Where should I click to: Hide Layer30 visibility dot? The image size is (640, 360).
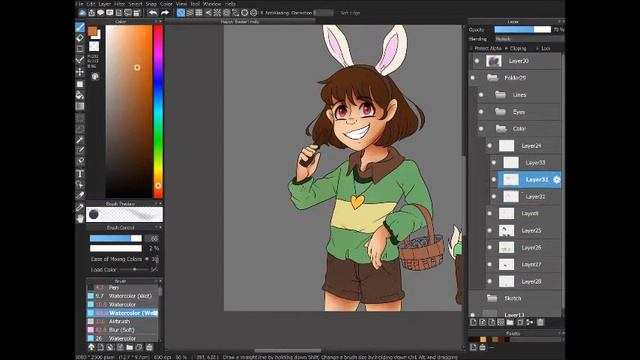coord(477,61)
